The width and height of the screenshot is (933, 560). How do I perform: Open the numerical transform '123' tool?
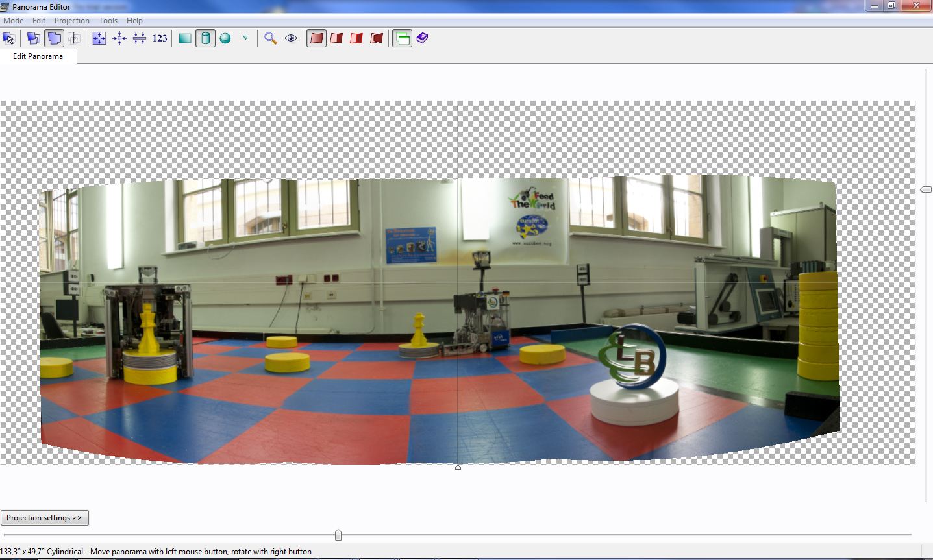click(160, 38)
